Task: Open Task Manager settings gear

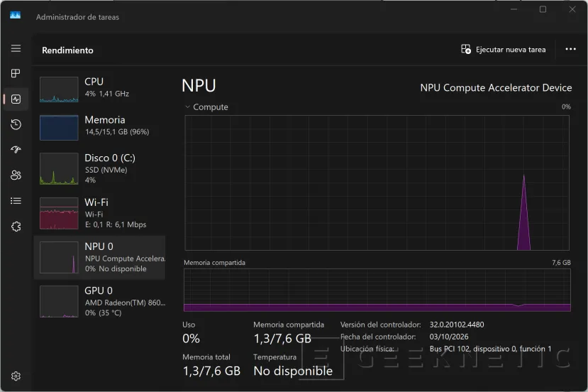Action: coord(16,376)
